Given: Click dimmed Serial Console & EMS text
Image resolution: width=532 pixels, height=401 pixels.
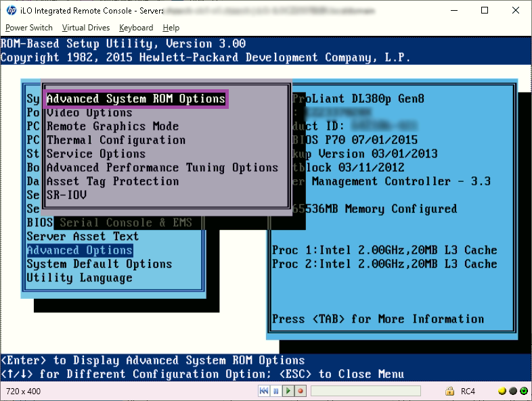Looking at the screenshot, I should pos(126,222).
